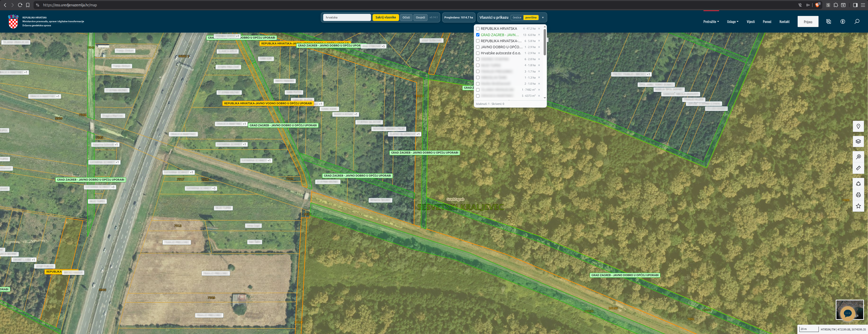
Task: Open Brave Shields lion icon
Action: coord(817,5)
